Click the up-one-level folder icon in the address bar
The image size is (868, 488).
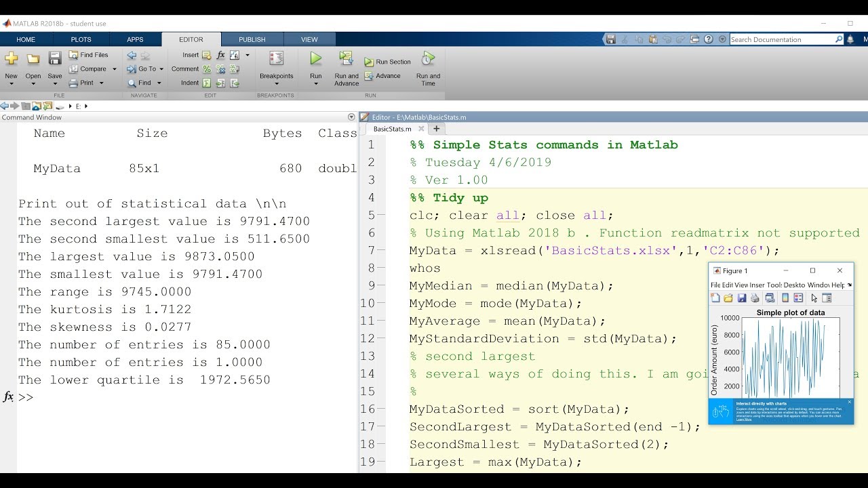(x=26, y=106)
